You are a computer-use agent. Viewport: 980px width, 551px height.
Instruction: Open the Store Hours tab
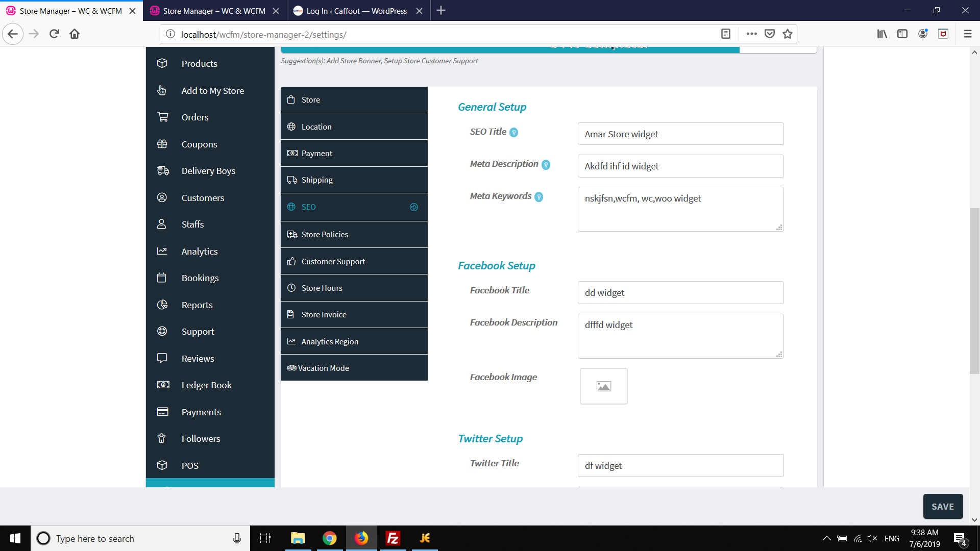354,288
